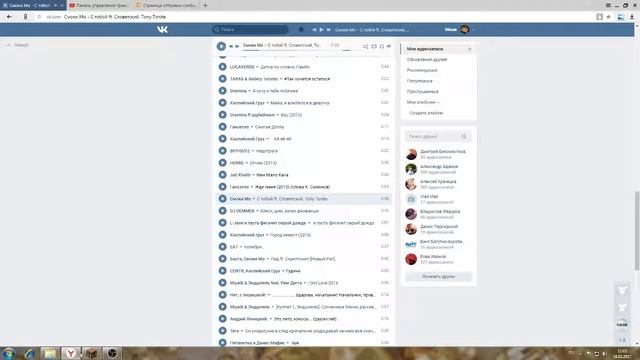Play the Баста, Скажи Мо track

coord(222,259)
